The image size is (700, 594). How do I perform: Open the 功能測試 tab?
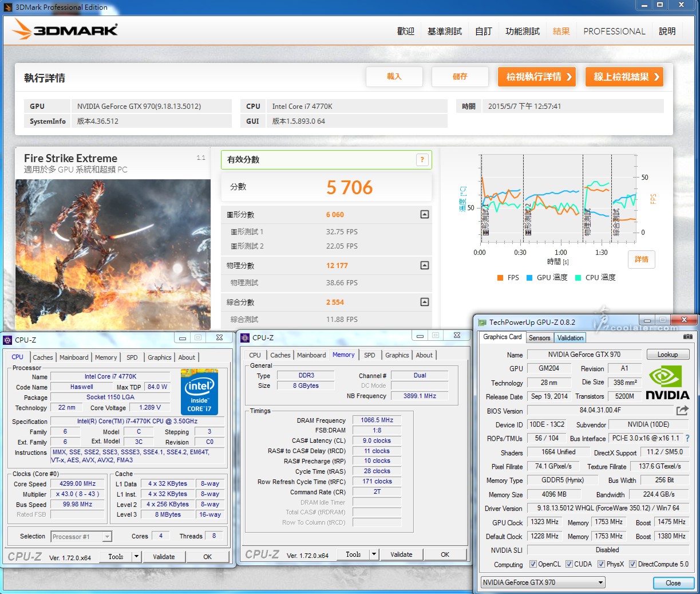click(x=523, y=31)
